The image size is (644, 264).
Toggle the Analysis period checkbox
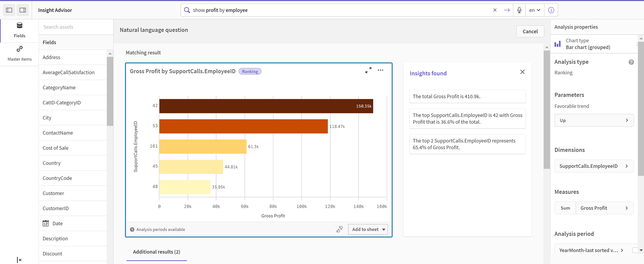click(x=635, y=250)
